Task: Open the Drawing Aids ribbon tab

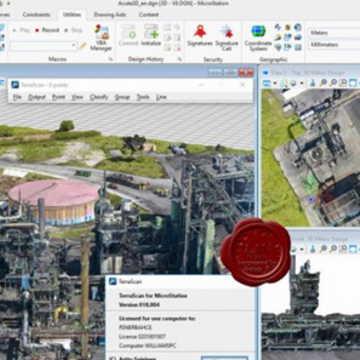Action: tap(110, 15)
